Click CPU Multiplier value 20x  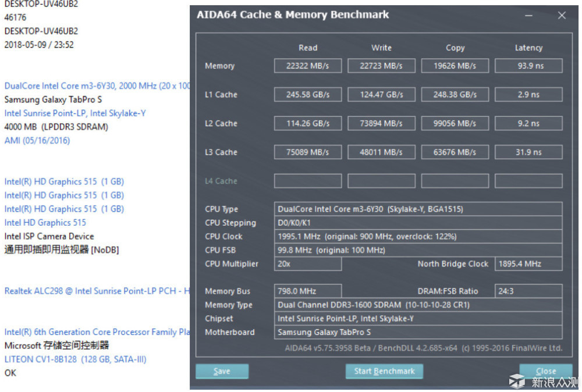pyautogui.click(x=308, y=264)
